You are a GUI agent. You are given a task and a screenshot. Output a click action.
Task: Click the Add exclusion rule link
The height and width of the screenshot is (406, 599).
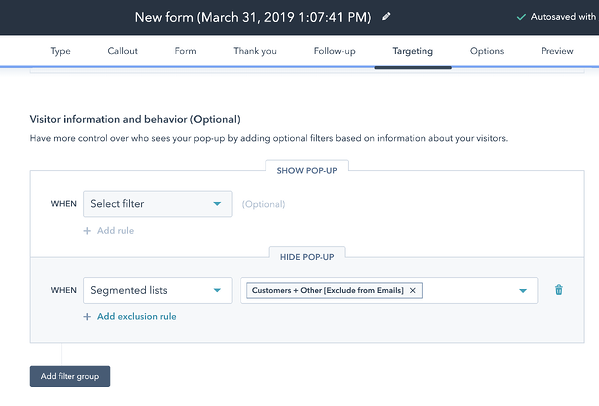[x=136, y=317]
